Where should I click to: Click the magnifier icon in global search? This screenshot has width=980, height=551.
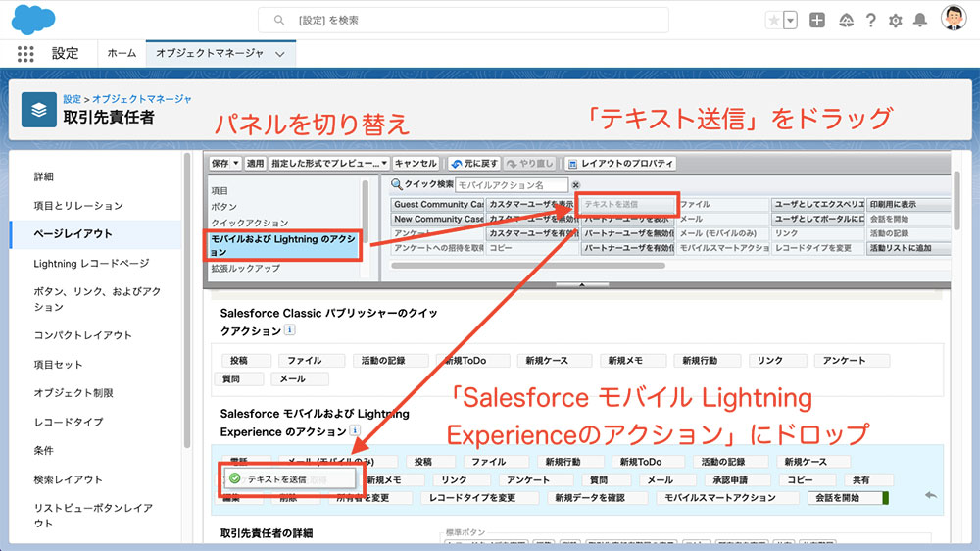(278, 20)
